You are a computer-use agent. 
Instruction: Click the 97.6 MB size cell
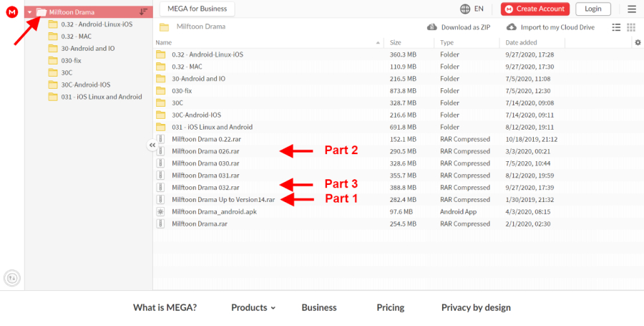(401, 211)
